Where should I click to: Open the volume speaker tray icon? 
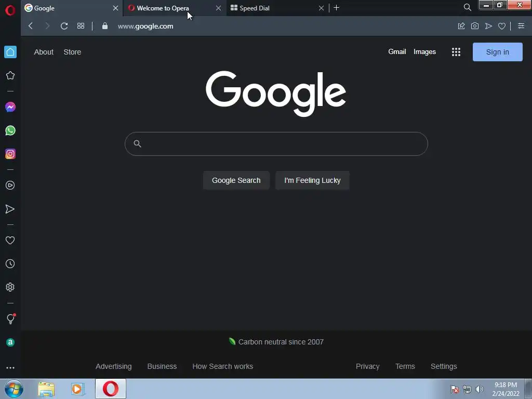480,389
